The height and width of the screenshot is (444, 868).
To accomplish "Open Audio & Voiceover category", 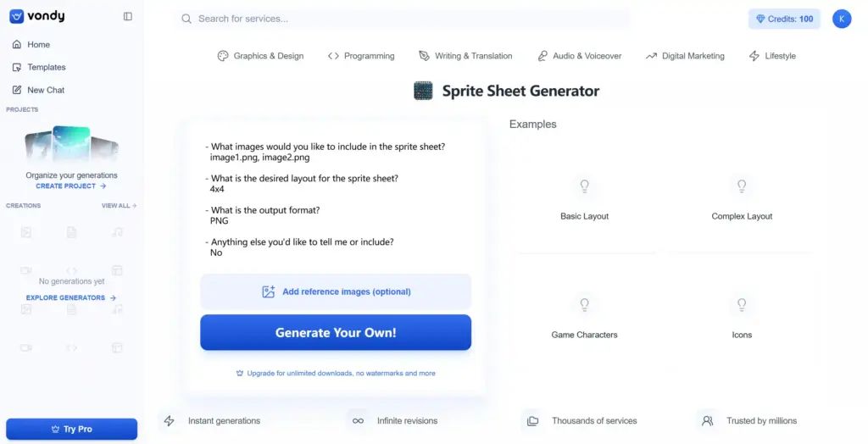I will (580, 56).
